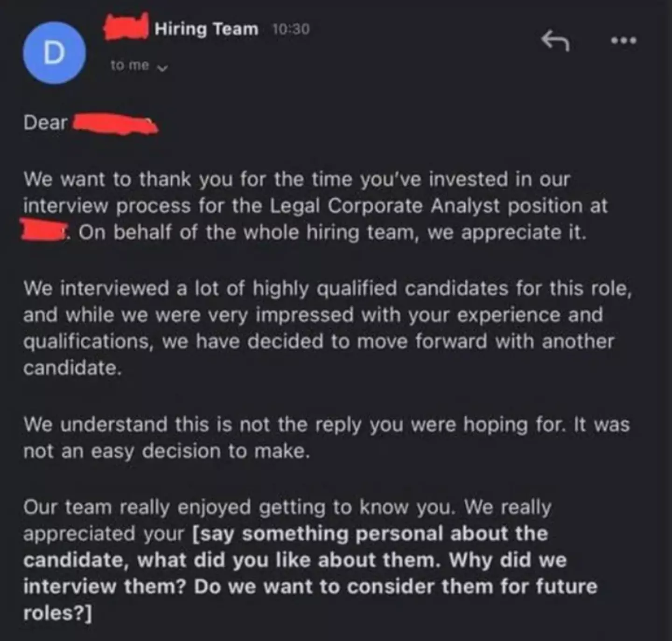Screen dimensions: 672x641
Task: Click the "Dear" greeting word
Action: click(x=45, y=123)
